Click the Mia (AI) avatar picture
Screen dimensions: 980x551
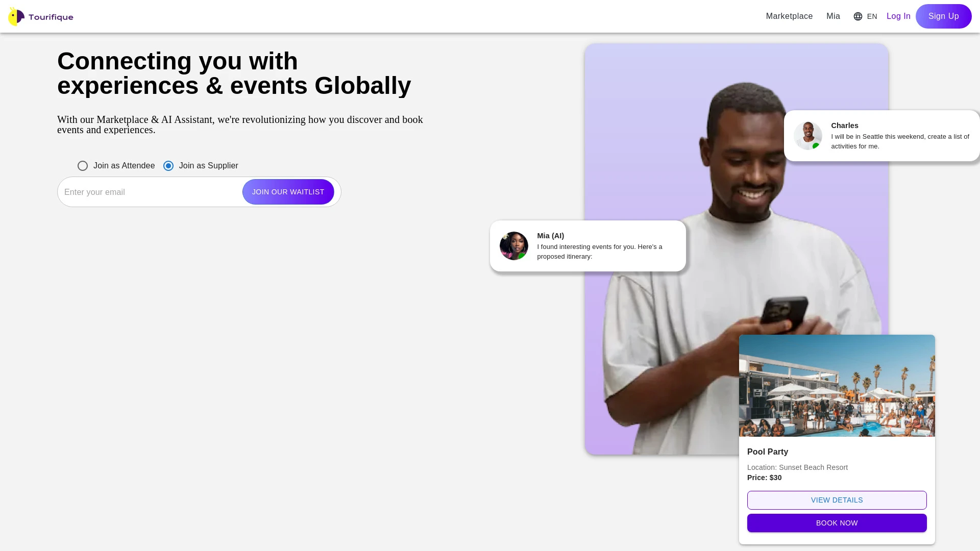tap(513, 245)
